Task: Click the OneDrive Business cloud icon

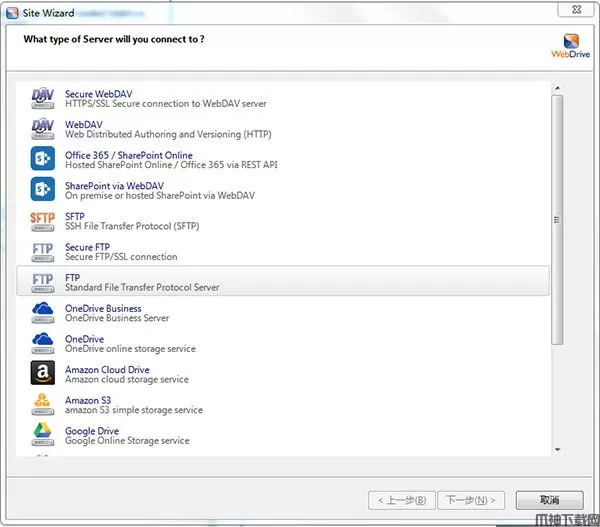Action: (x=43, y=312)
